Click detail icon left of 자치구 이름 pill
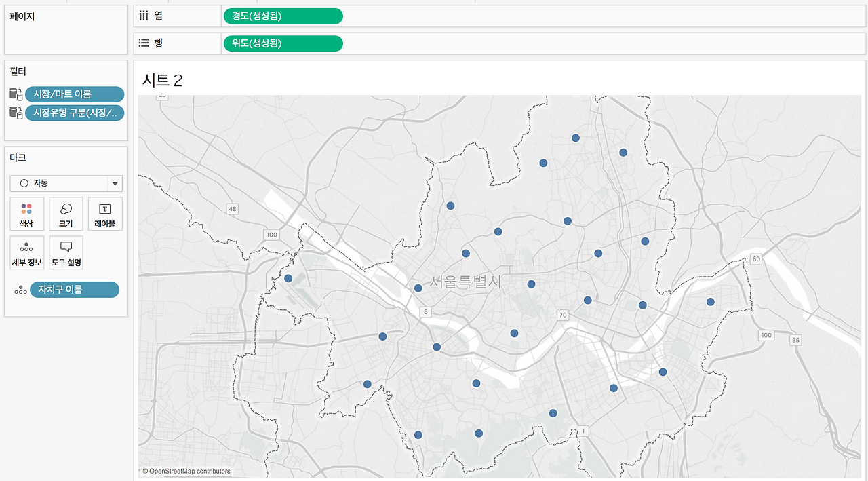The width and height of the screenshot is (868, 481). [21, 290]
